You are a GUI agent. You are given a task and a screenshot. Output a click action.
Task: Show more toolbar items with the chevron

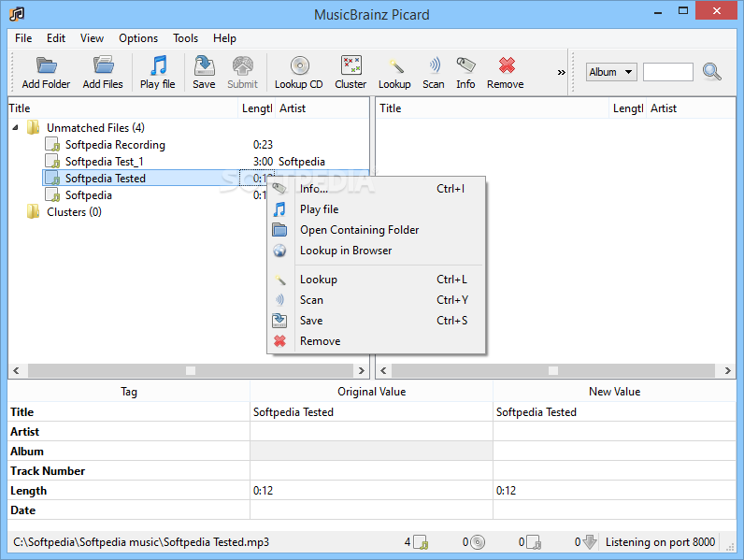[x=562, y=72]
